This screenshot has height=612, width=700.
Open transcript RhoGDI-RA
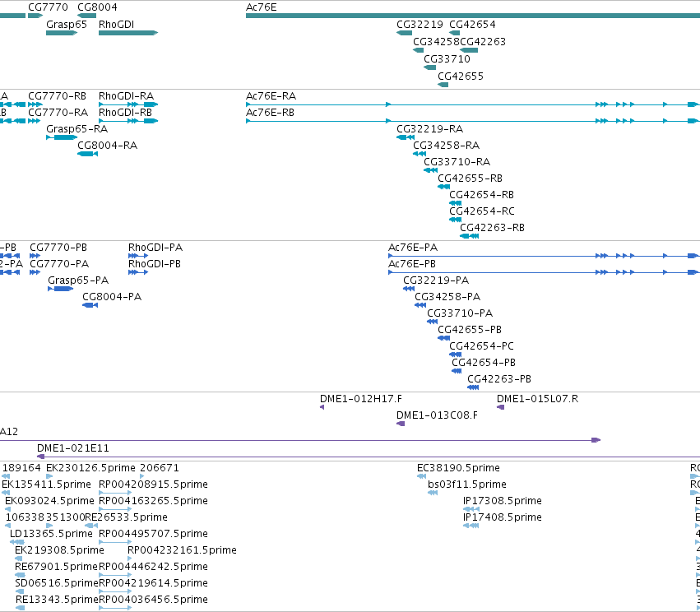127,96
